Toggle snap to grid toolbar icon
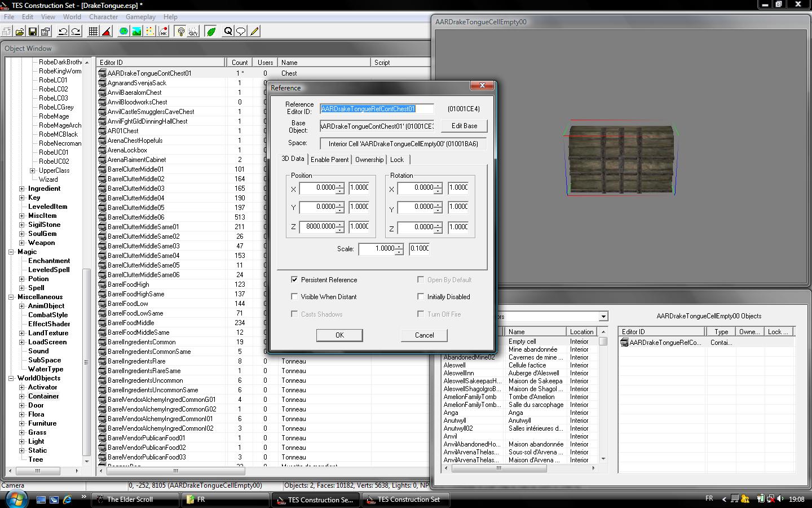Viewport: 812px width, 508px height. tap(94, 32)
